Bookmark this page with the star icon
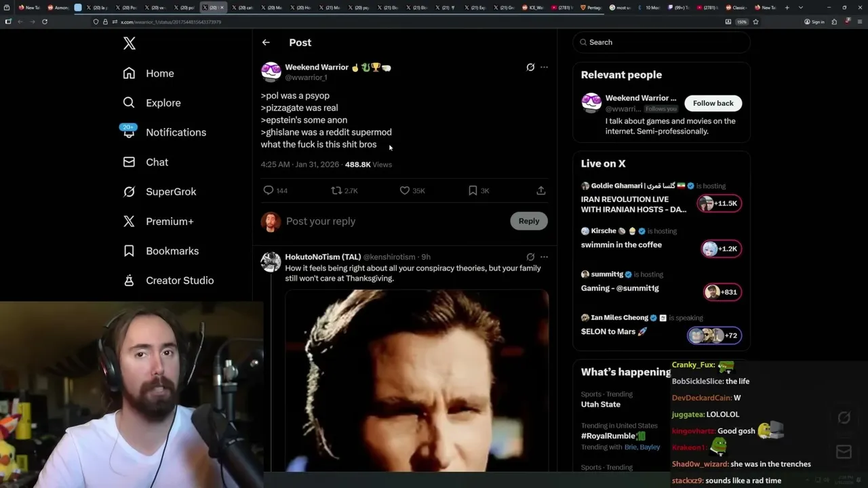Screen dimensions: 868x488 755,22
